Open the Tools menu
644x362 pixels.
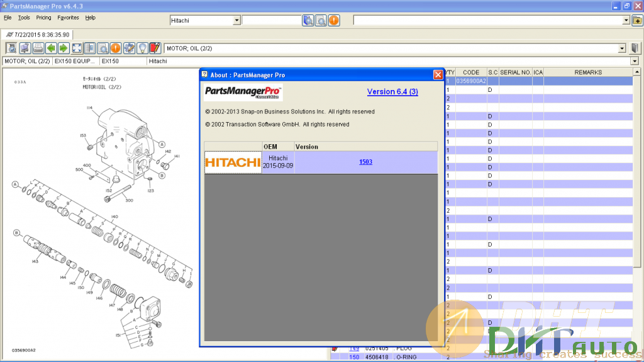point(24,18)
